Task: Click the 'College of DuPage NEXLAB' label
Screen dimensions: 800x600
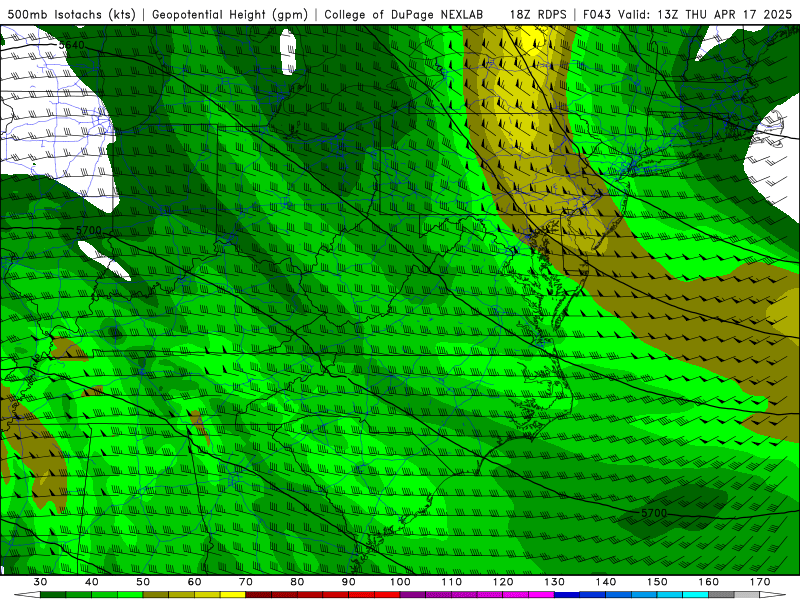Action: pos(404,14)
